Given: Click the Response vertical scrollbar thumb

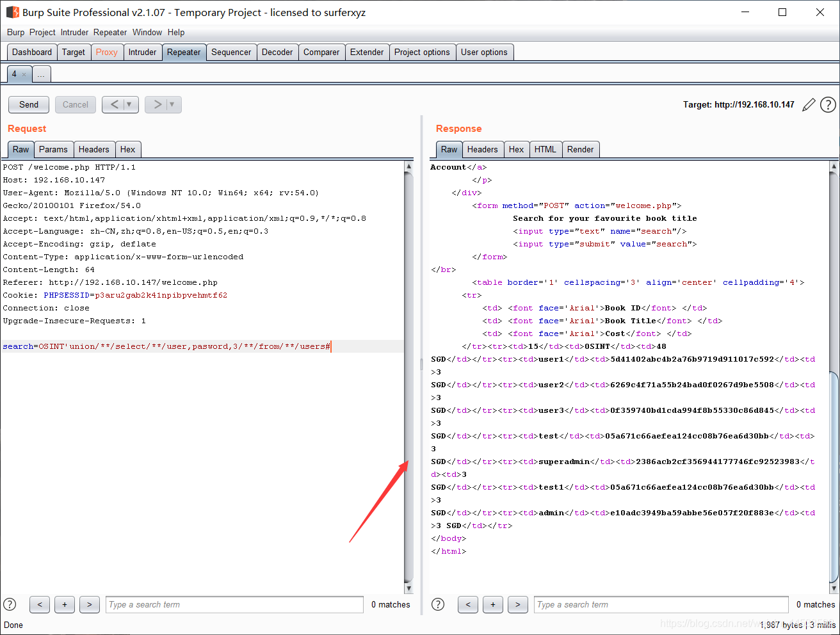Looking at the screenshot, I should (x=834, y=476).
